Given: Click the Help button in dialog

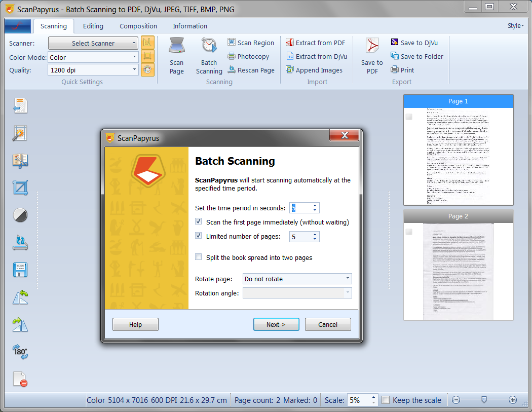Looking at the screenshot, I should pos(135,324).
